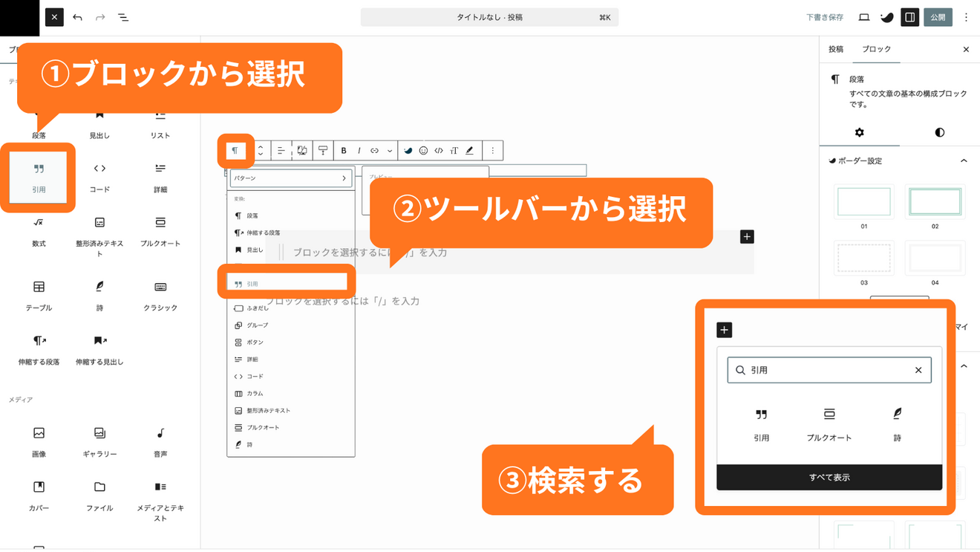Viewport: 980px width, 552px height.
Task: Clear the 引用 search field with the X
Action: point(918,370)
